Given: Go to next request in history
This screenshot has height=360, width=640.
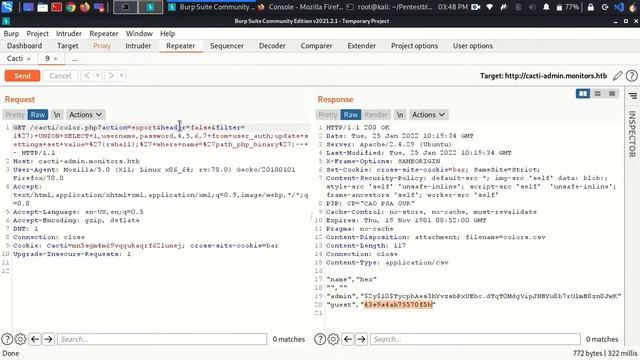Looking at the screenshot, I should (111, 76).
